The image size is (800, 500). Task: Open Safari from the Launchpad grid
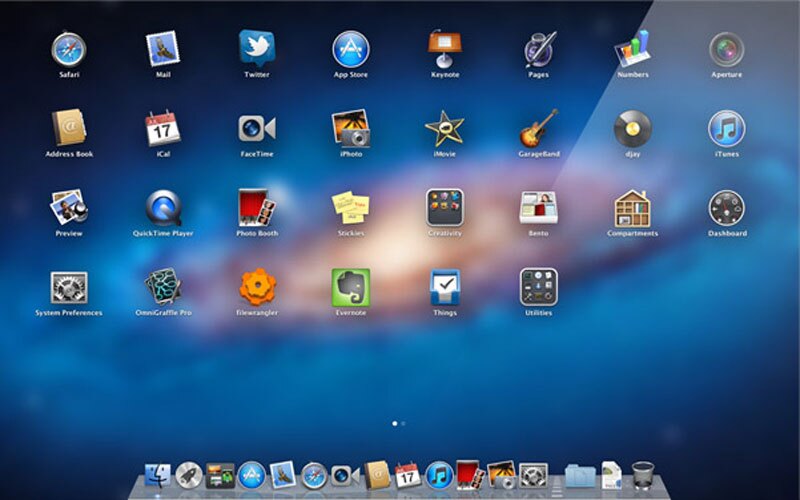[x=69, y=49]
